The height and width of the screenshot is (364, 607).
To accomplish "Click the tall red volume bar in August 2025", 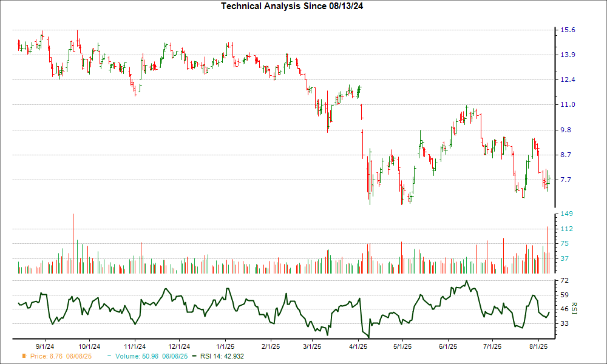I will coord(548,250).
